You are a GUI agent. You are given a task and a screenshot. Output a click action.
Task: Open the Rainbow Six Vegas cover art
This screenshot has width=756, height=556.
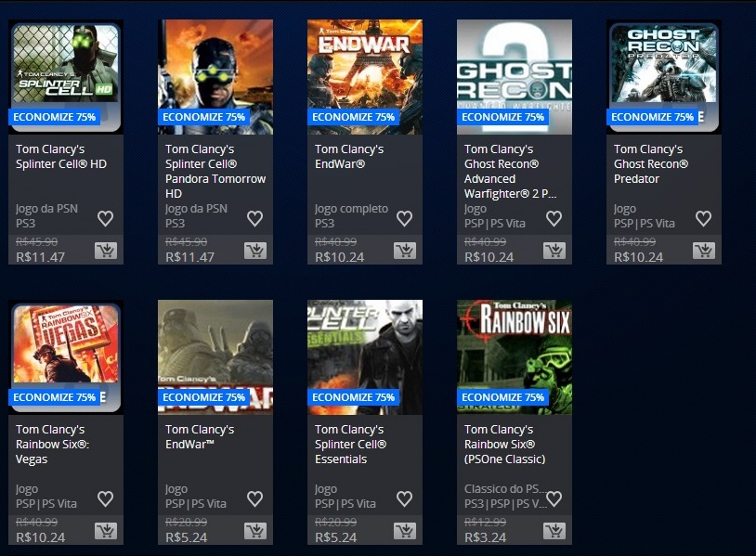tap(66, 357)
